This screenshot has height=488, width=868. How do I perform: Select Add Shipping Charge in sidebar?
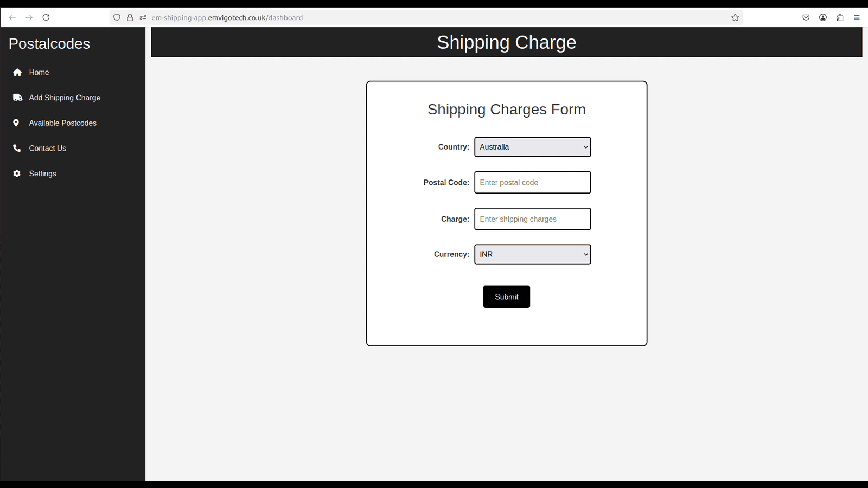[65, 98]
